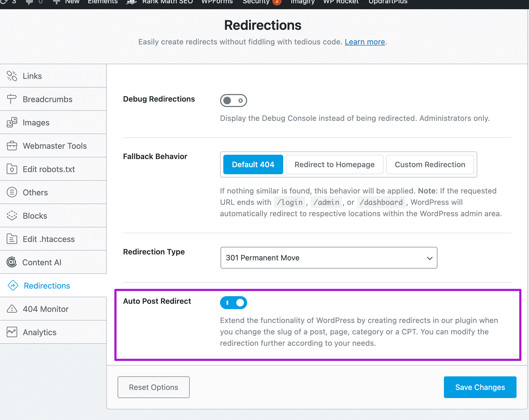
Task: Open the Redirection Type dropdown
Action: (x=328, y=258)
